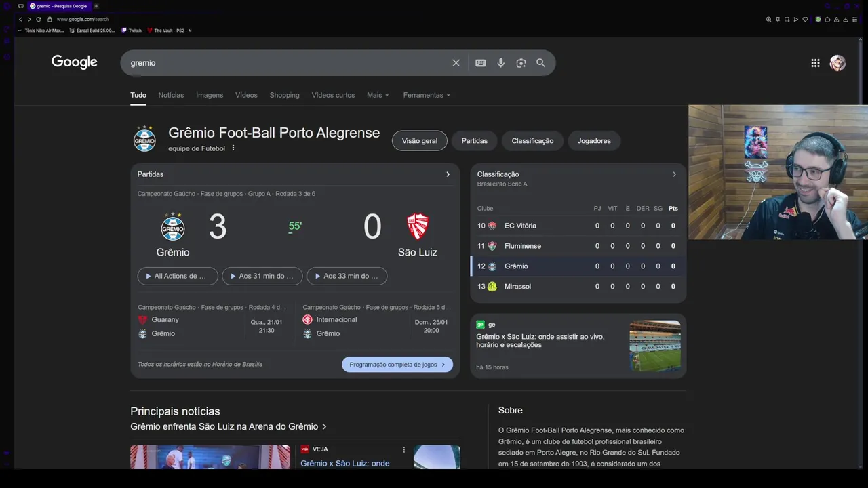This screenshot has width=868, height=488.
Task: Select the Grêmio row in the standings
Action: (x=578, y=266)
